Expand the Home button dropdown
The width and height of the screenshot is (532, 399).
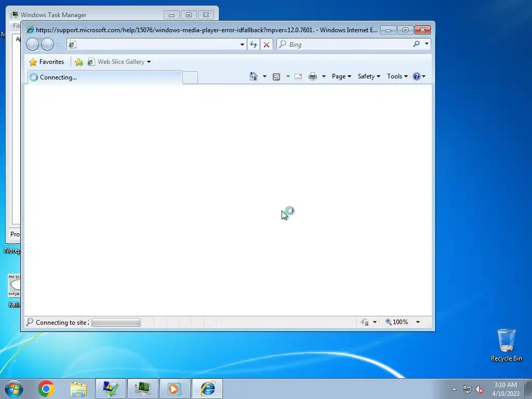(x=264, y=76)
